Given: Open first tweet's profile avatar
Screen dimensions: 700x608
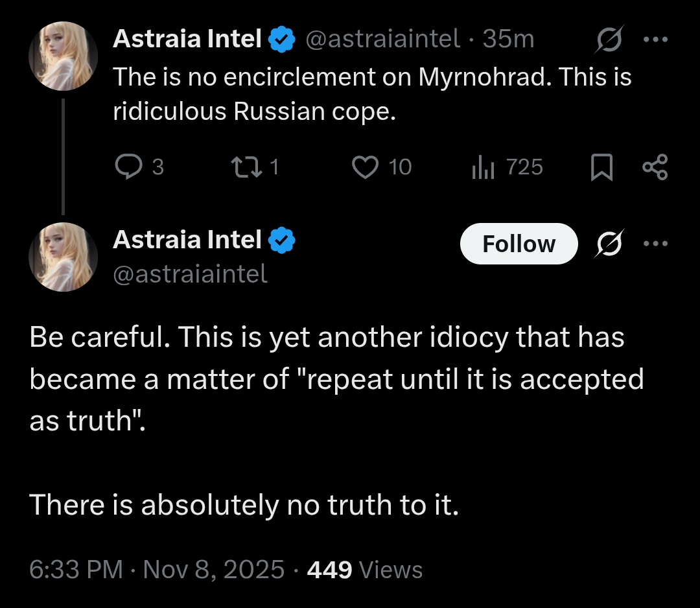Looking at the screenshot, I should tap(63, 56).
